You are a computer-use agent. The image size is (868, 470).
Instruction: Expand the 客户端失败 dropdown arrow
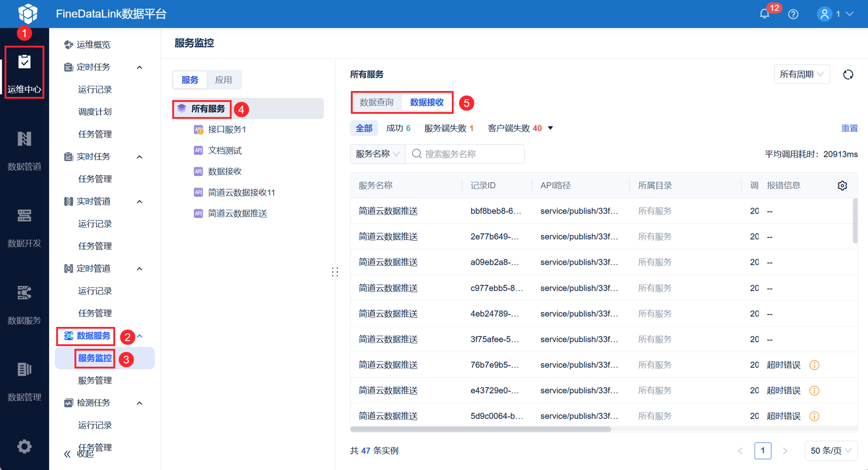(550, 128)
